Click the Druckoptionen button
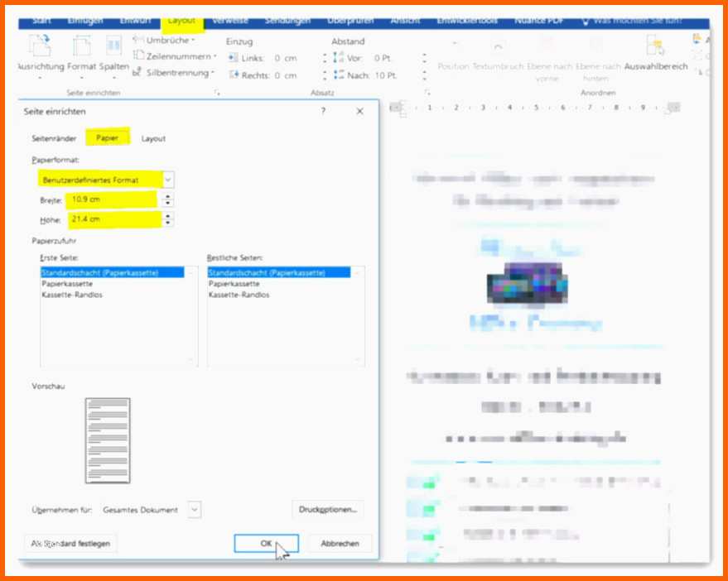 click(x=328, y=510)
